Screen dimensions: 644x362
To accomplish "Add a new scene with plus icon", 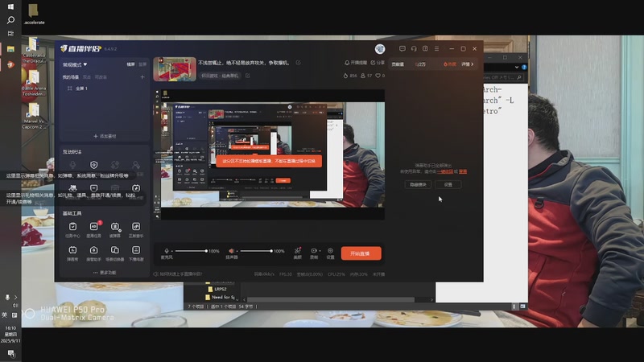I will [142, 76].
